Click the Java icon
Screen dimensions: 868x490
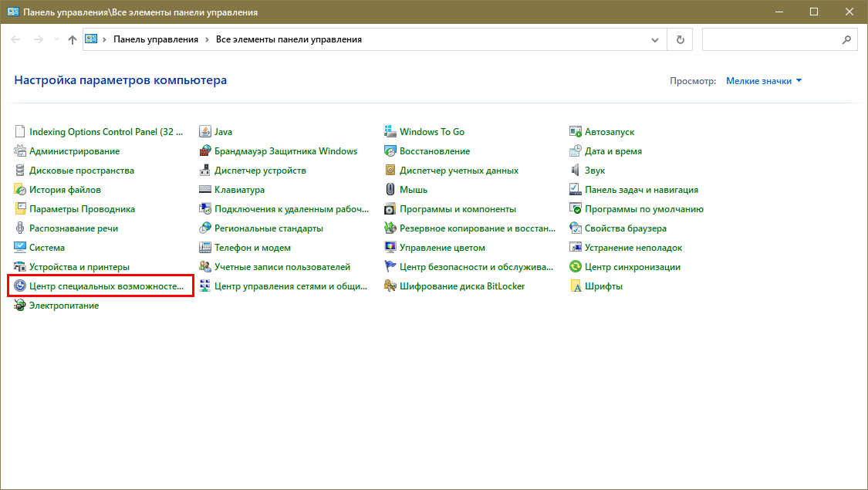point(205,132)
